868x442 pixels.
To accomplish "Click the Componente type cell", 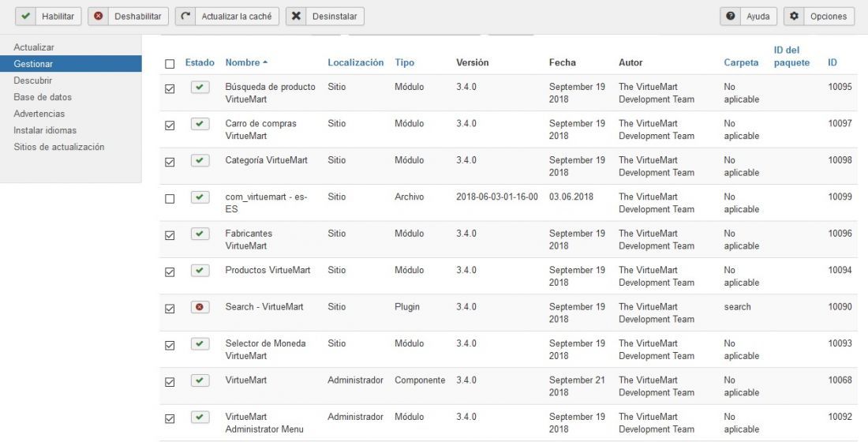I will point(420,380).
